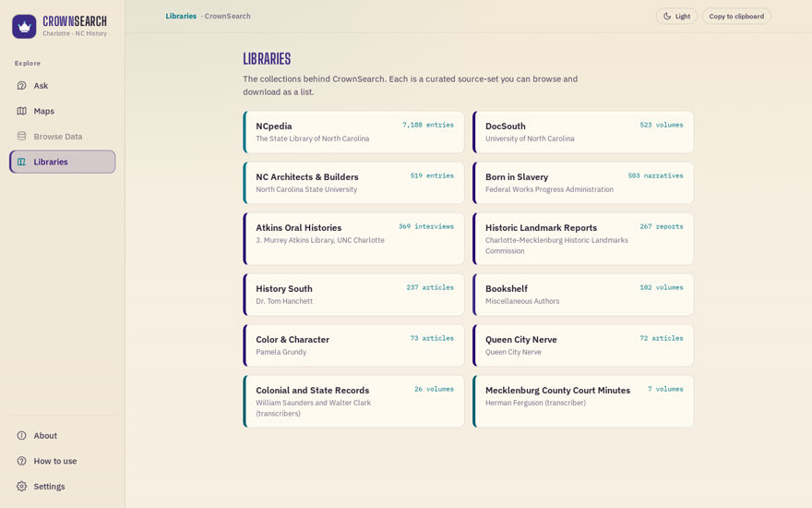Click the '237 articles' count
The image size is (812, 508).
[x=430, y=287]
